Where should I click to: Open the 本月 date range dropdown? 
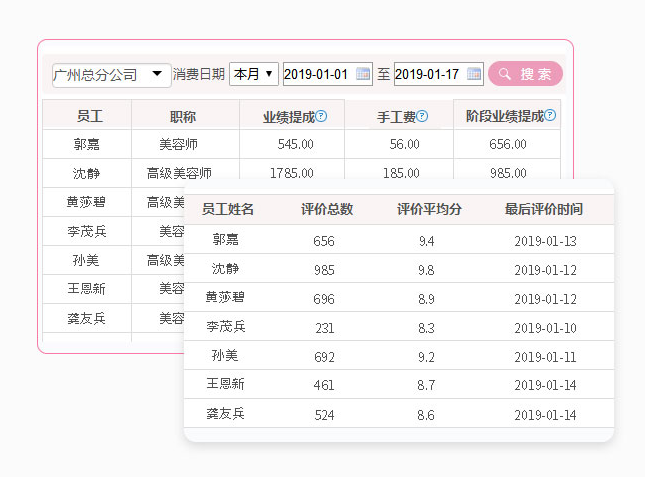click(253, 74)
